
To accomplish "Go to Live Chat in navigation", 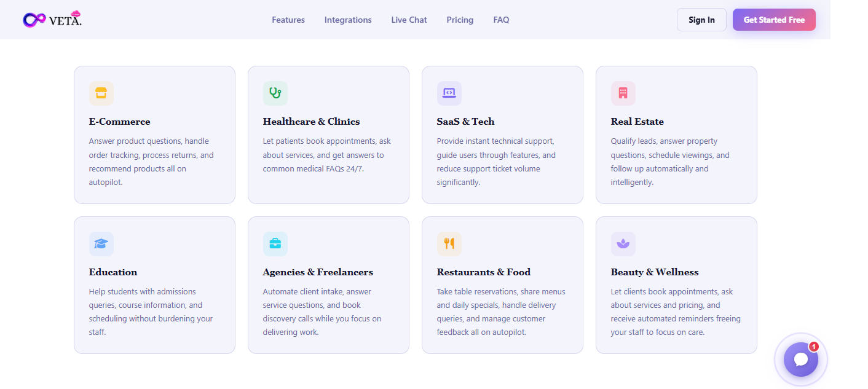I will click(x=409, y=20).
